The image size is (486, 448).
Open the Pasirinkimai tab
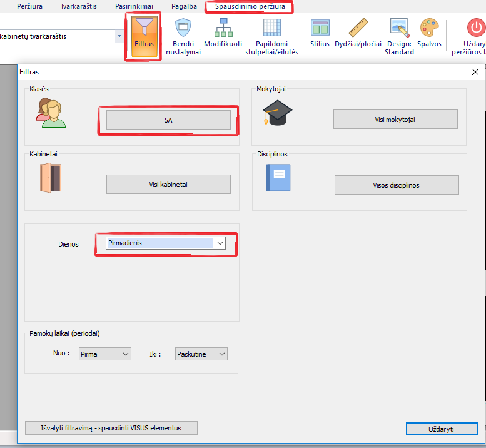pos(134,6)
